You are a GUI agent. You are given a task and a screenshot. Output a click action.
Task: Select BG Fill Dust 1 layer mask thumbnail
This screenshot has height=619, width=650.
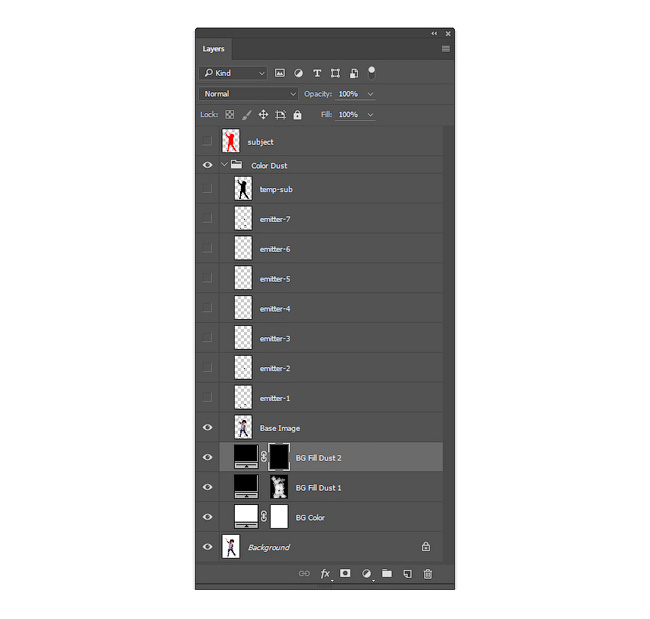279,487
